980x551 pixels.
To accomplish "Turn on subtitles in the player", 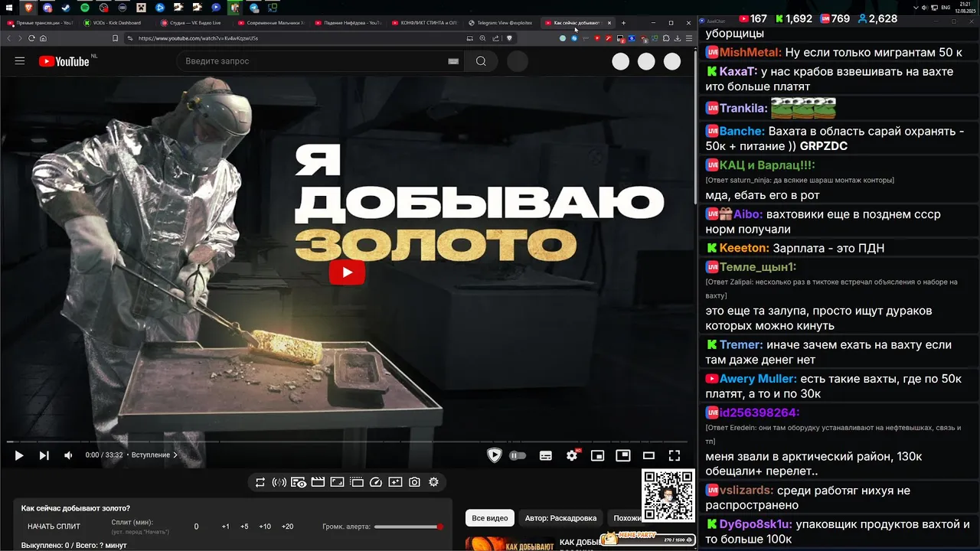I will point(546,455).
